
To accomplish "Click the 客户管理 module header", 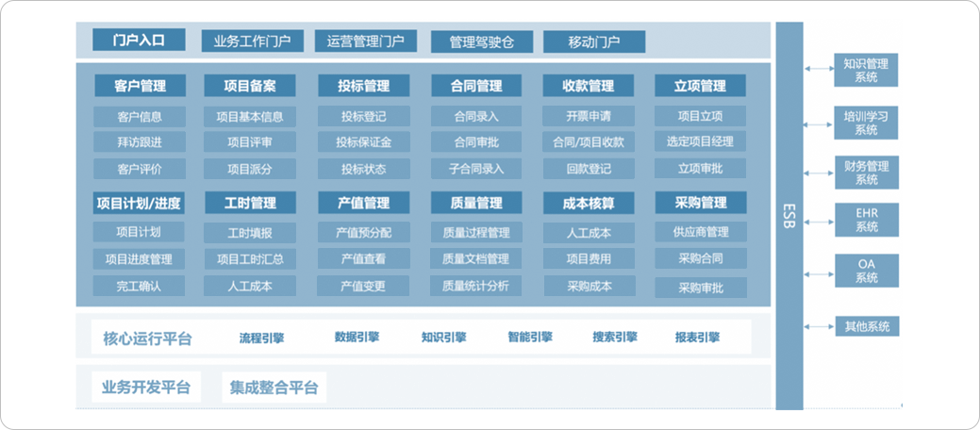I will [x=140, y=86].
